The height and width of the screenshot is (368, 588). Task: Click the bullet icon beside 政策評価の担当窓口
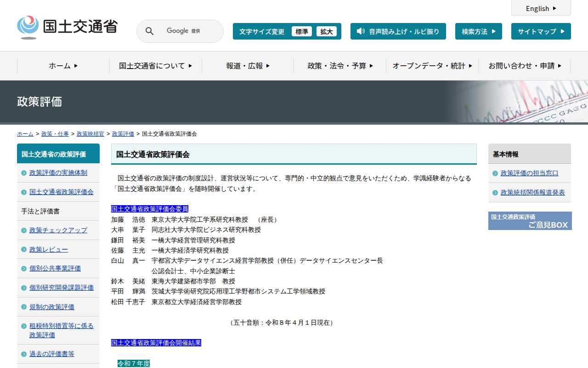[495, 173]
